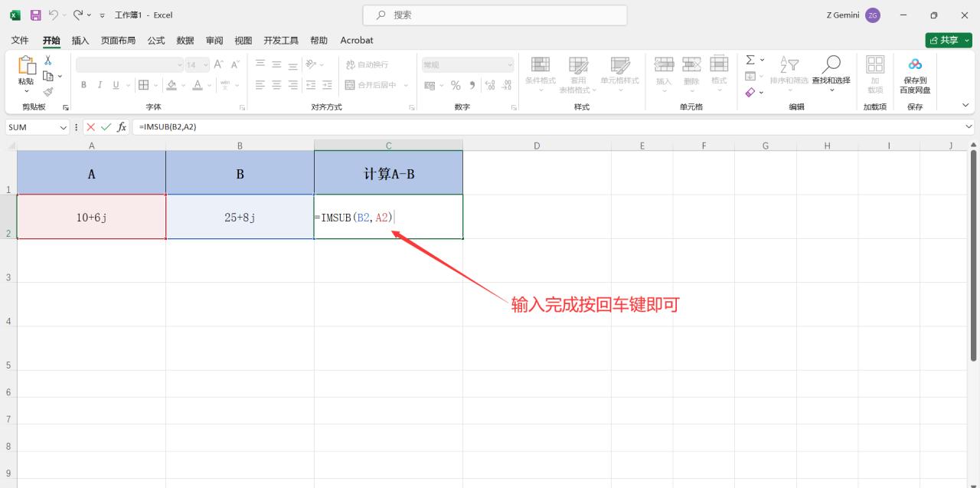Open the 帮助 (Help) tab
This screenshot has height=488, width=980.
coord(319,41)
